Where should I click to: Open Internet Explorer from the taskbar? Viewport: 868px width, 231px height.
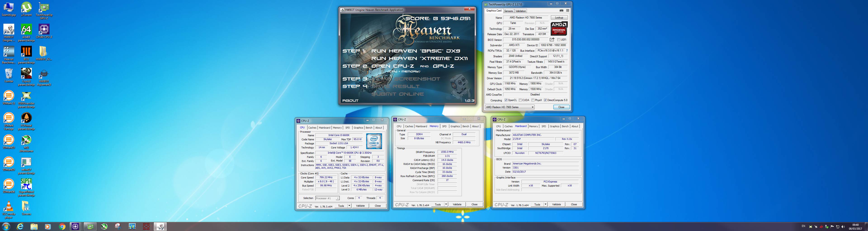pos(20,227)
